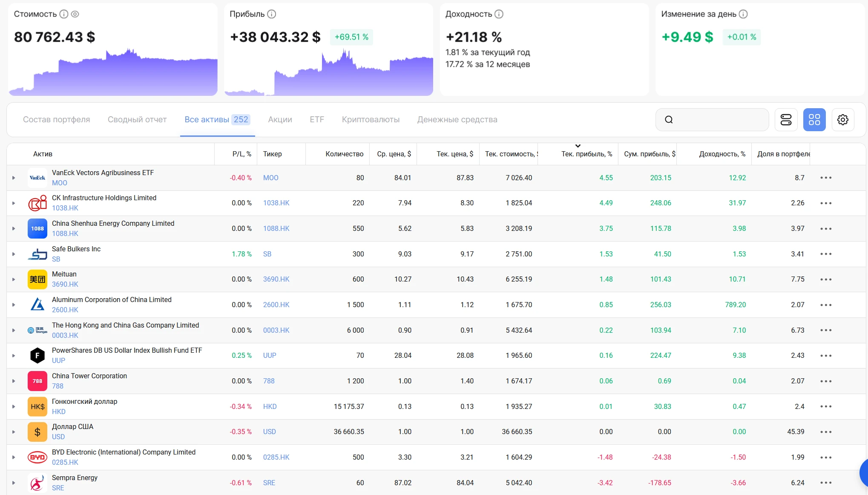868x495 pixels.
Task: Open the Акции tab
Action: coord(280,120)
